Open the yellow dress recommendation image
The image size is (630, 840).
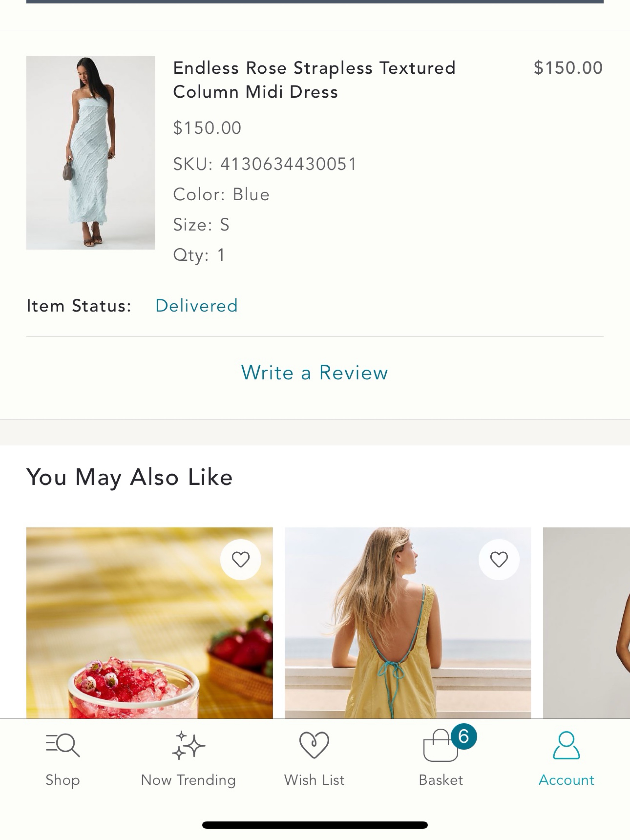[408, 623]
